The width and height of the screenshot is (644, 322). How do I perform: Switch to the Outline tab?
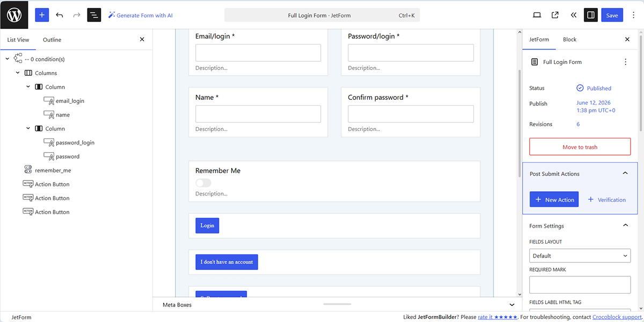pos(52,40)
